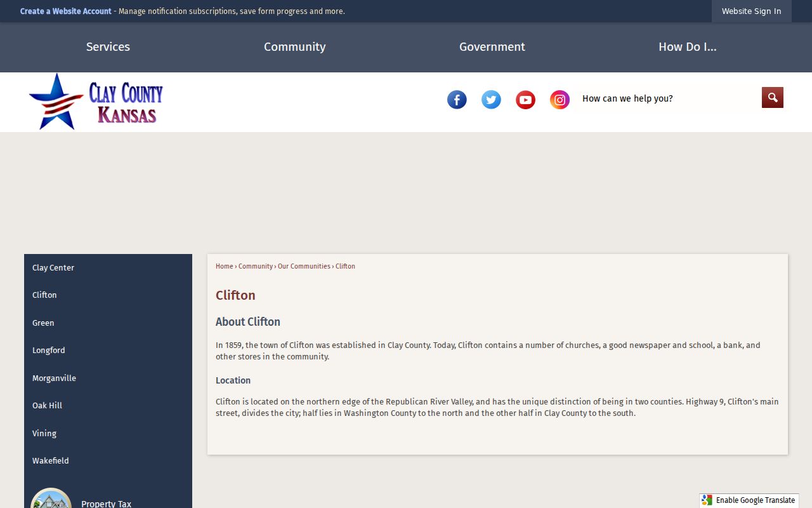The image size is (812, 508).
Task: Go to Home in the breadcrumb
Action: pos(225,267)
